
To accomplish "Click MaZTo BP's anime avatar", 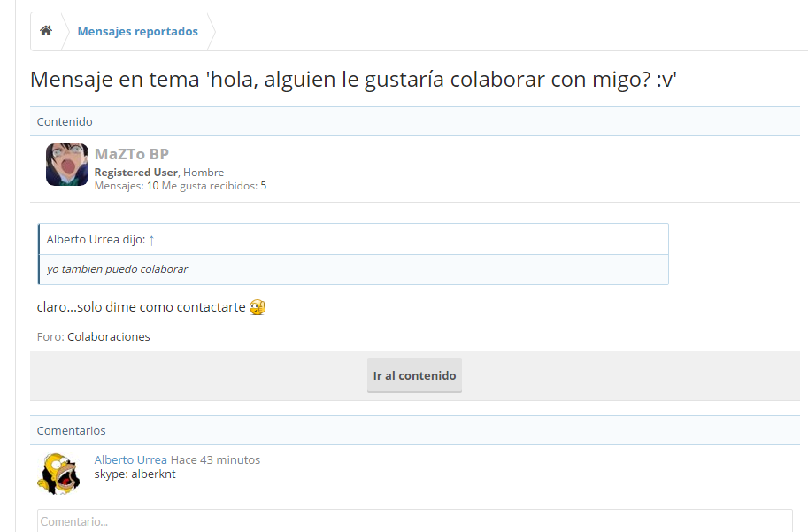I will pyautogui.click(x=67, y=165).
